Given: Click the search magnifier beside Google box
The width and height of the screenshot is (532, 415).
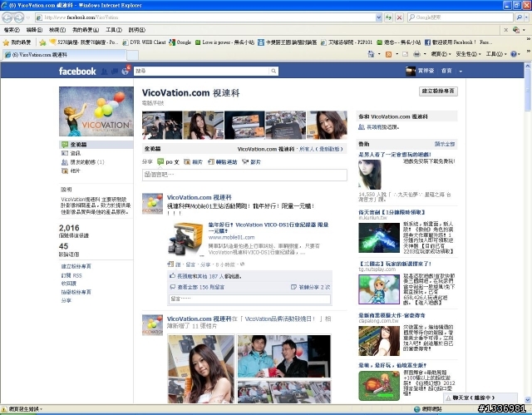Looking at the screenshot, I should (519, 17).
